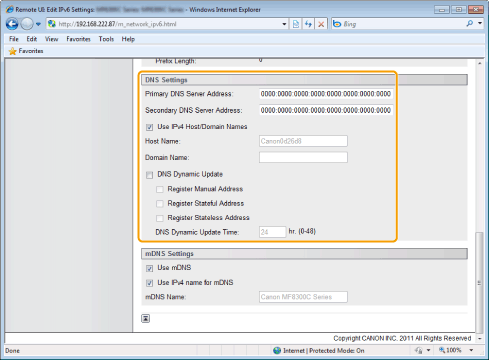Open the Help menu

coord(128,39)
